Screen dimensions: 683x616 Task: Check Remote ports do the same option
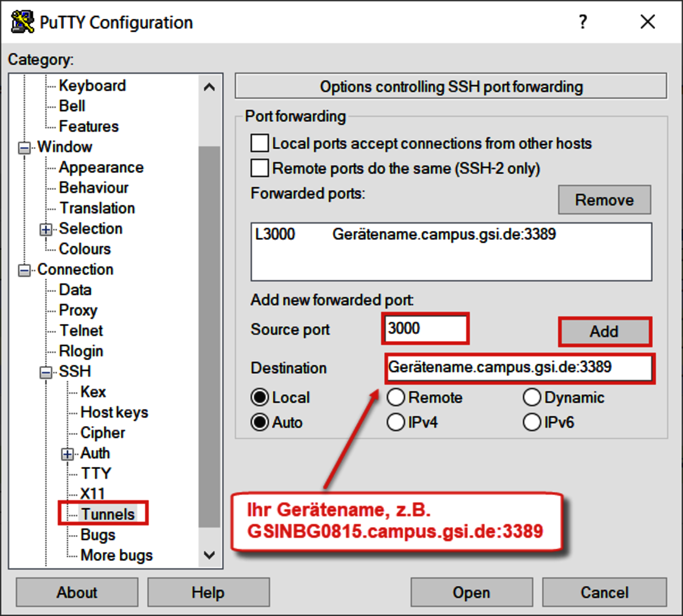[260, 168]
